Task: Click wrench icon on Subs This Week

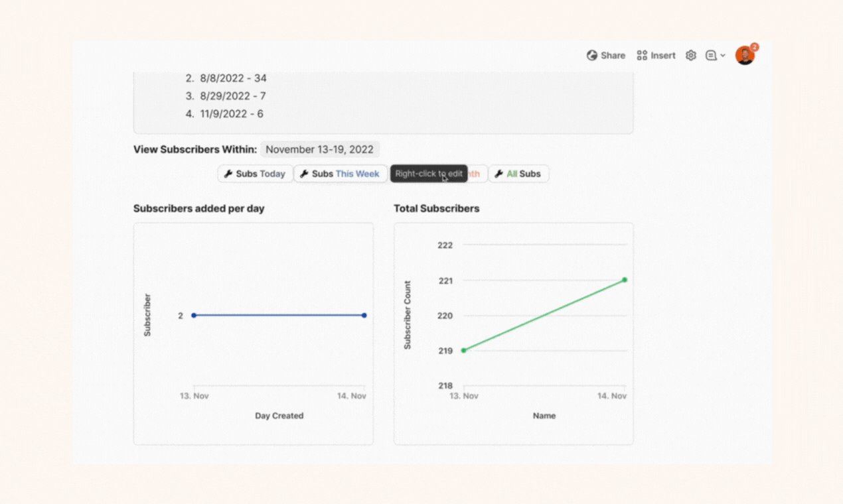Action: [304, 174]
